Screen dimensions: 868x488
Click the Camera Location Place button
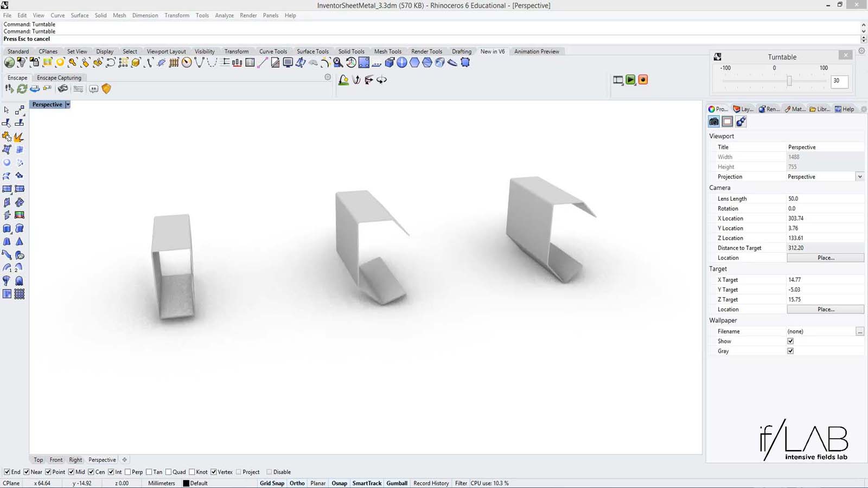pyautogui.click(x=825, y=258)
